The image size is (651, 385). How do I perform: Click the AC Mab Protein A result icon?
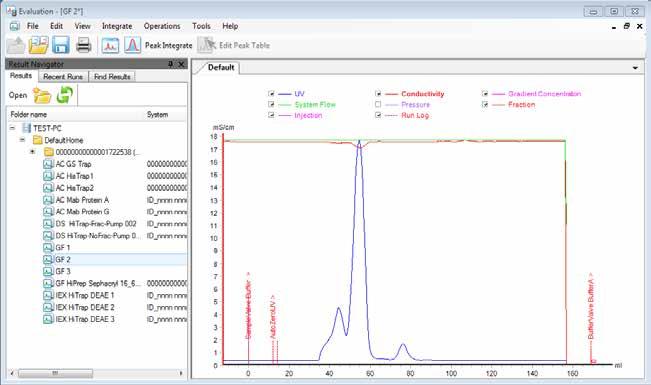pyautogui.click(x=48, y=200)
